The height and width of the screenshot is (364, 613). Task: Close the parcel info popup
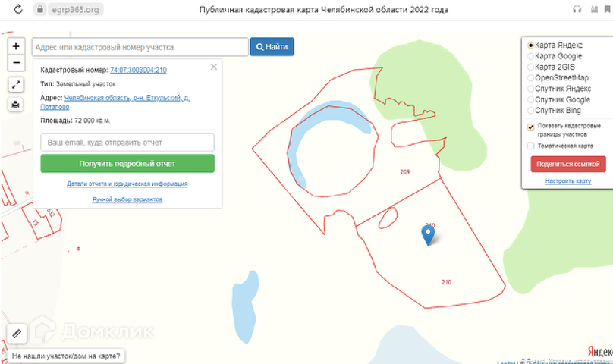pos(214,67)
